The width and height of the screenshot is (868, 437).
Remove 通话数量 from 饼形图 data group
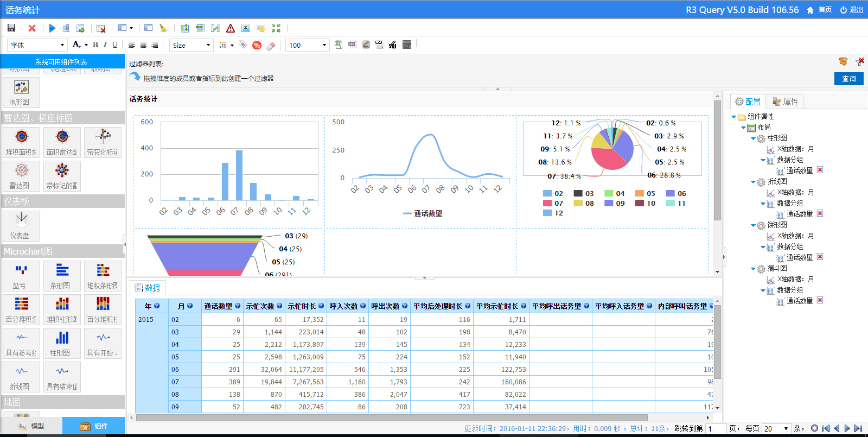coord(820,257)
